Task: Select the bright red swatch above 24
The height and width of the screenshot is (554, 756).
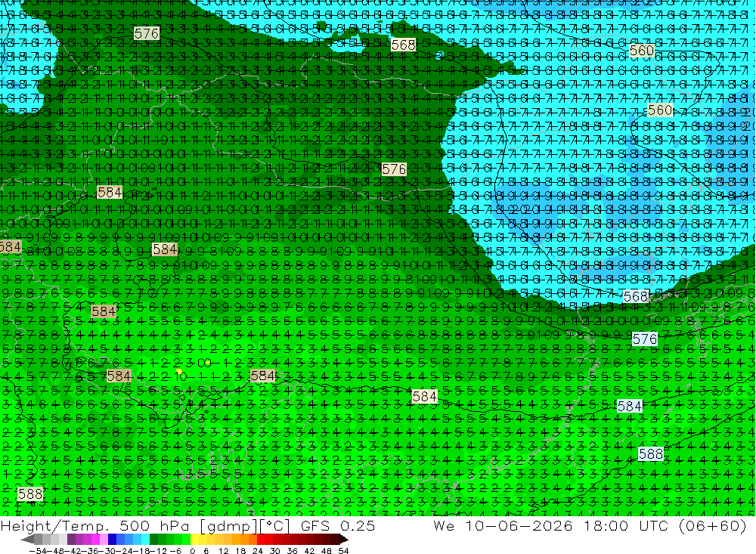Action: tap(261, 540)
